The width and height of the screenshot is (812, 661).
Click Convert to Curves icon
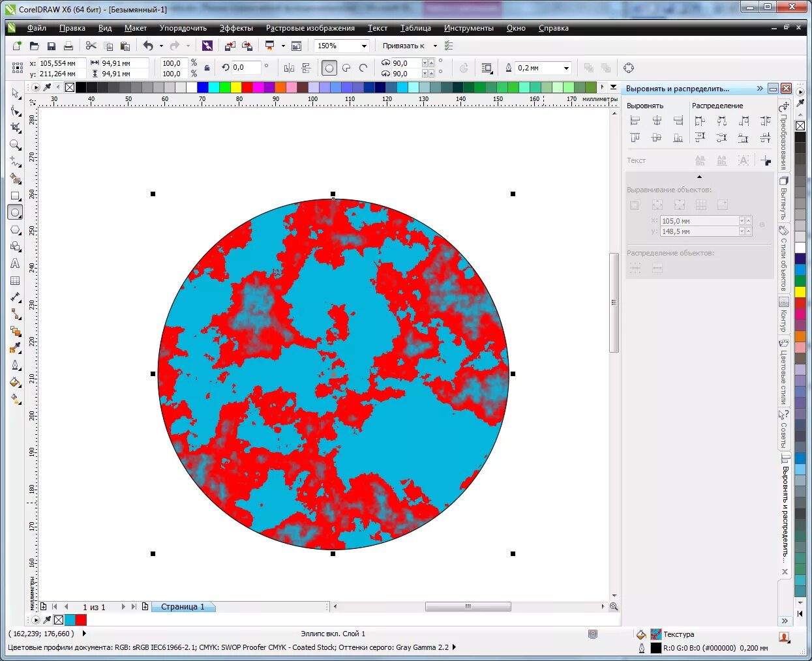629,68
